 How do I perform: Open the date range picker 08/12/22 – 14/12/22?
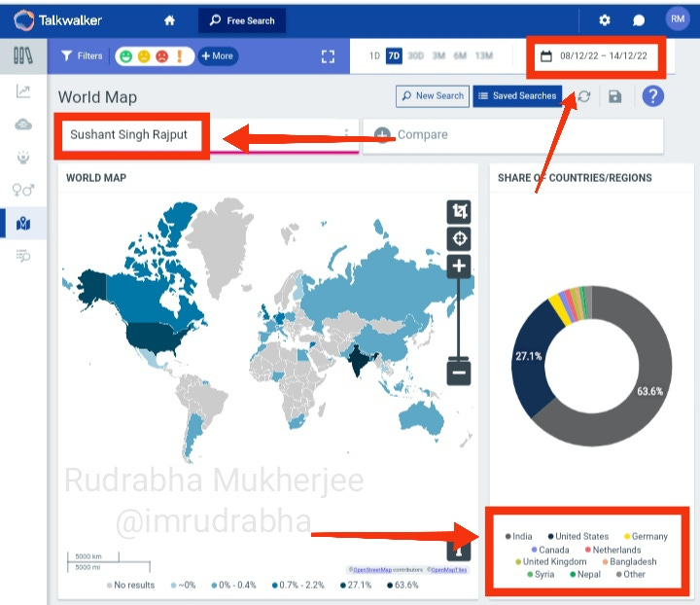[594, 56]
